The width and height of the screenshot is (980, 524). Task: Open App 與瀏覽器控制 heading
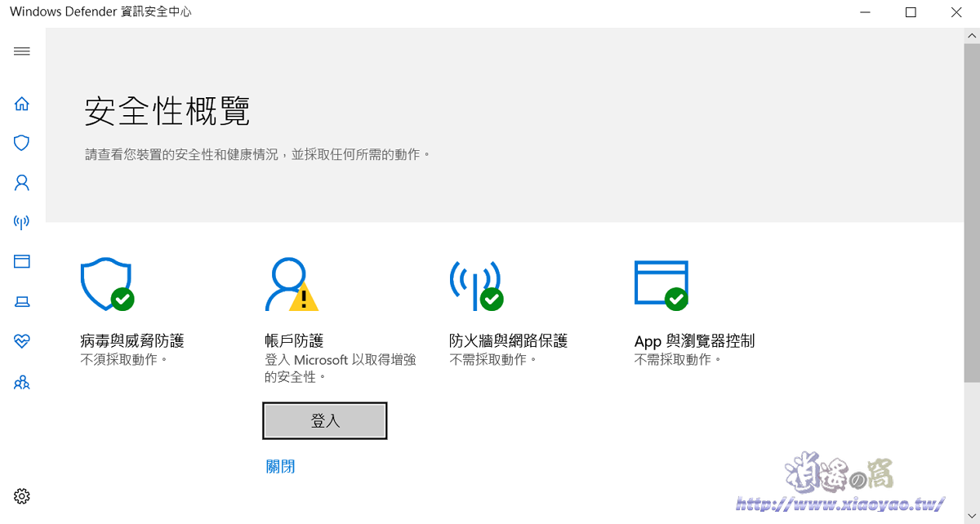pos(695,340)
